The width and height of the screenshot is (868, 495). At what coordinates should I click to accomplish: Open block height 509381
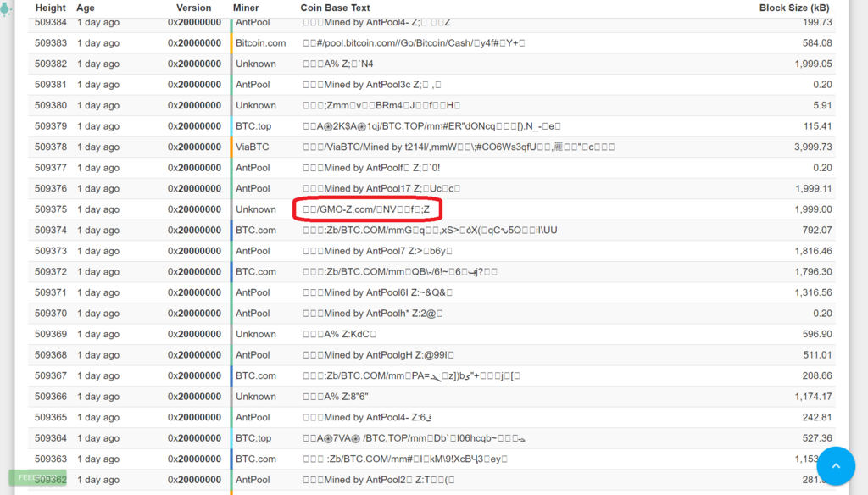coord(50,85)
